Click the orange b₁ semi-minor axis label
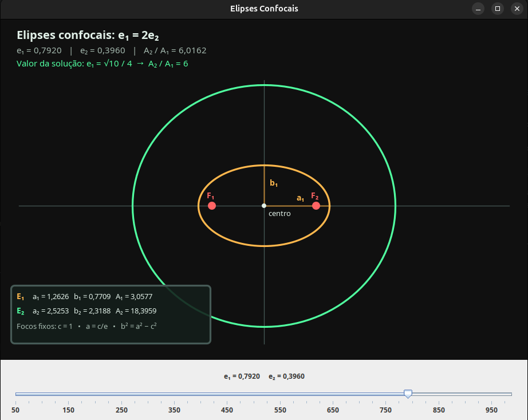The height and width of the screenshot is (420, 528). point(274,183)
